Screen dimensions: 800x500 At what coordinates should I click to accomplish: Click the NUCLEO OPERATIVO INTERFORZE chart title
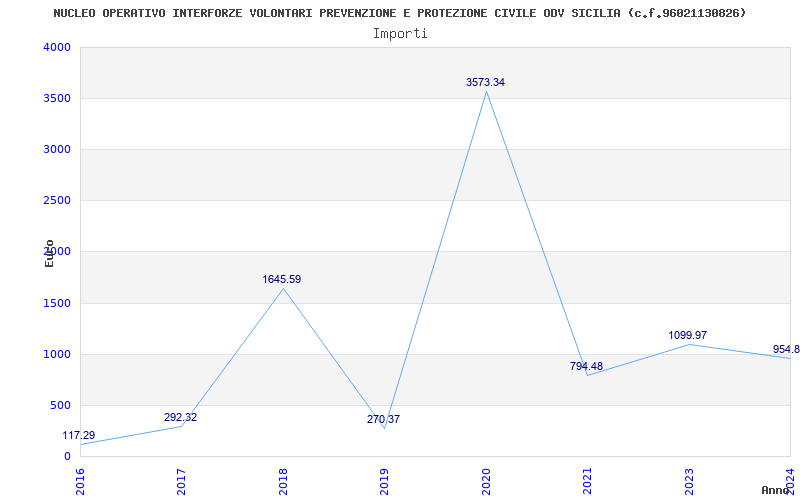pyautogui.click(x=400, y=13)
